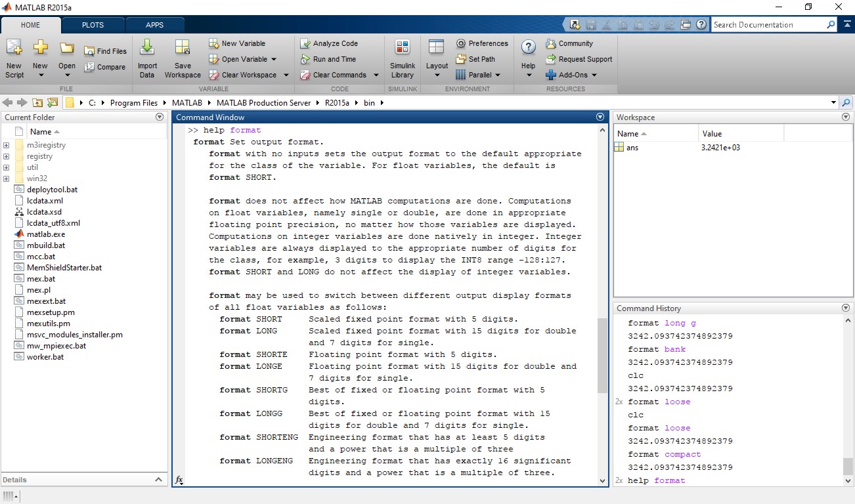
Task: Switch to the APPS tab
Action: click(x=155, y=25)
